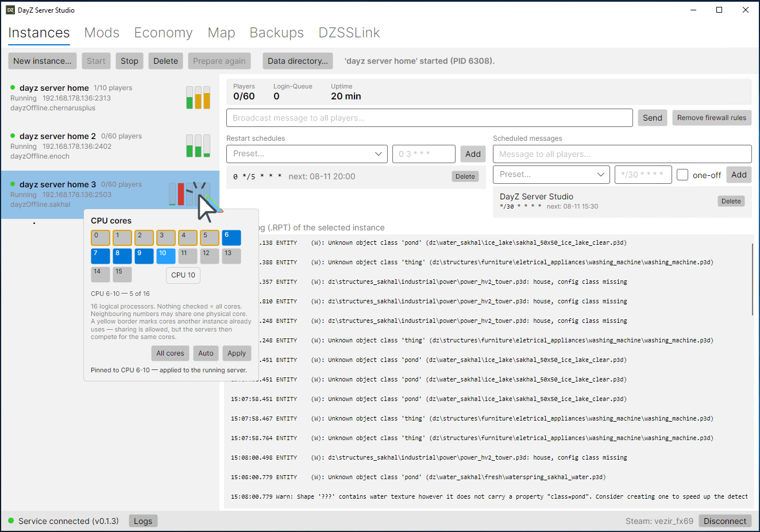760x532 pixels.
Task: Click resource usage meters of dayz server home 2
Action: point(198,146)
